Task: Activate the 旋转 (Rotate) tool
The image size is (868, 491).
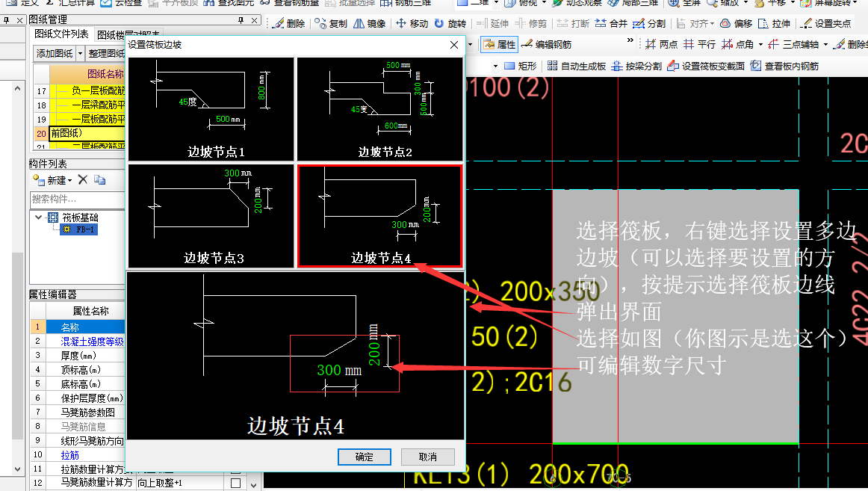Action: 450,24
